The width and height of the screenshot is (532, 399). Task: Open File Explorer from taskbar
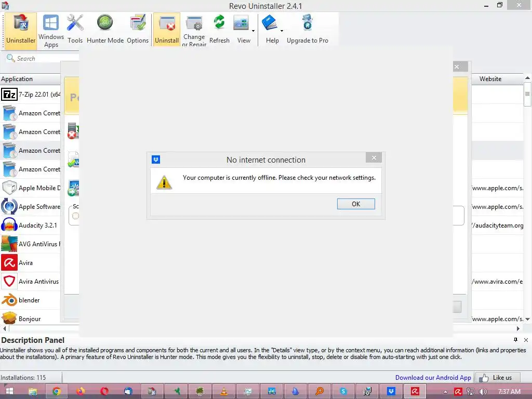[x=33, y=391]
